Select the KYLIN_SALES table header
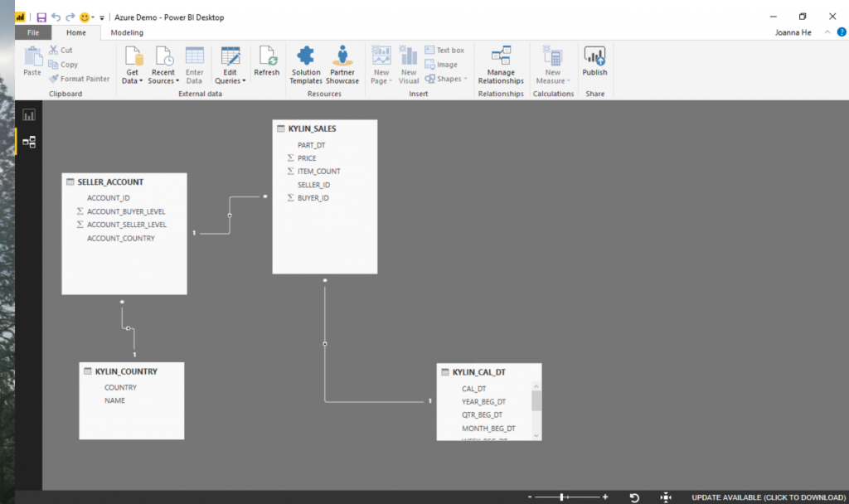 point(325,128)
